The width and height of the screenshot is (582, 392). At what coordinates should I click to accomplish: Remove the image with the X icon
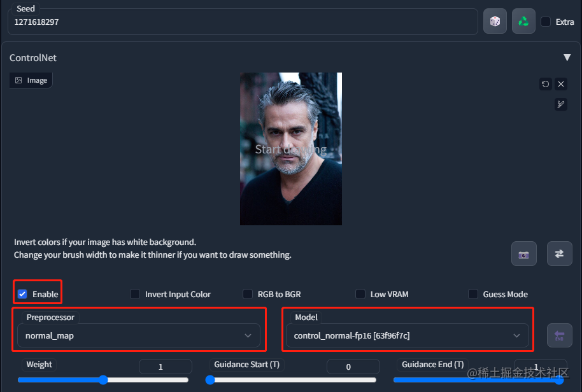(561, 83)
